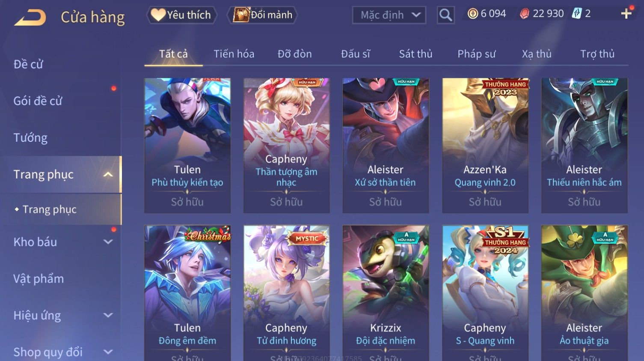Viewport: 644px width, 361px height.
Task: Tap the golden back arrow icon
Action: click(x=30, y=18)
